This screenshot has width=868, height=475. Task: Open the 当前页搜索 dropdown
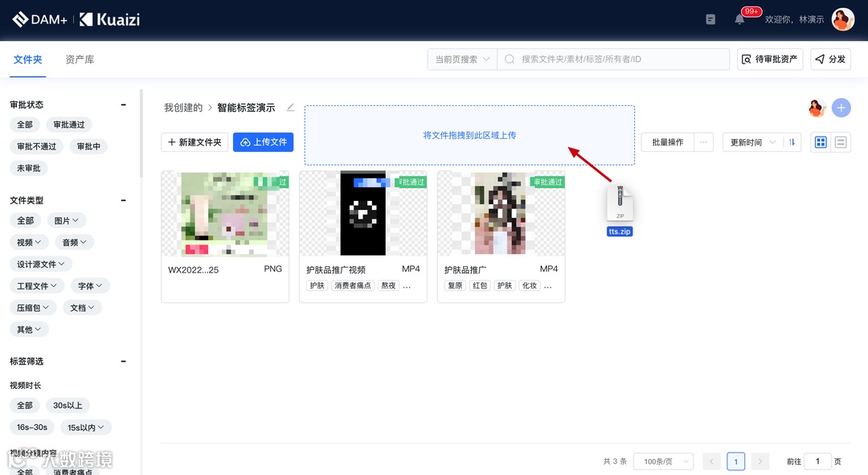(x=462, y=59)
